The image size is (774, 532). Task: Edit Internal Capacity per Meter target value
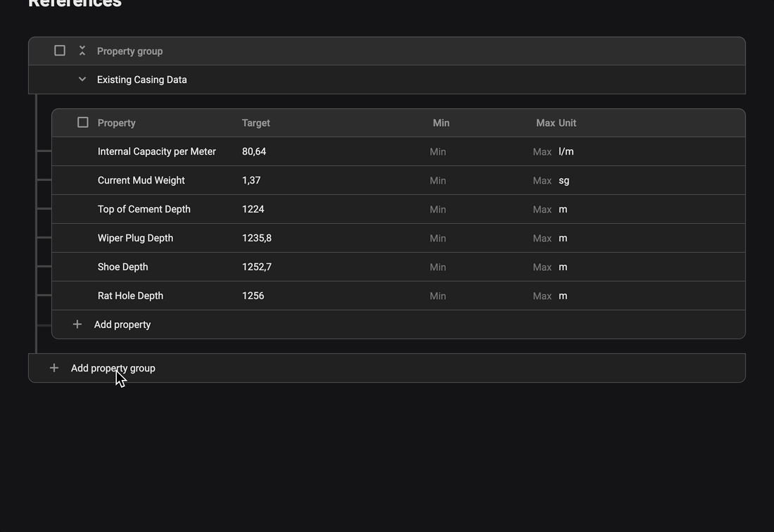[254, 151]
